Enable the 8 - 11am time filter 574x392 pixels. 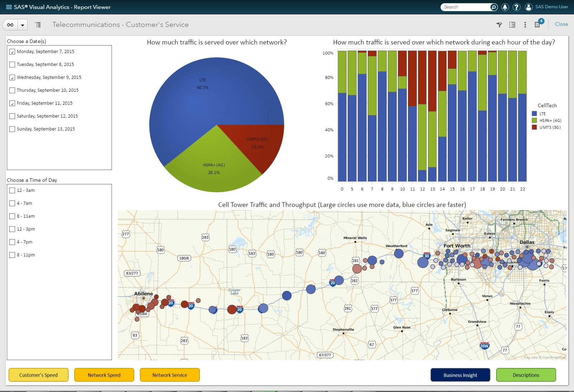12,216
